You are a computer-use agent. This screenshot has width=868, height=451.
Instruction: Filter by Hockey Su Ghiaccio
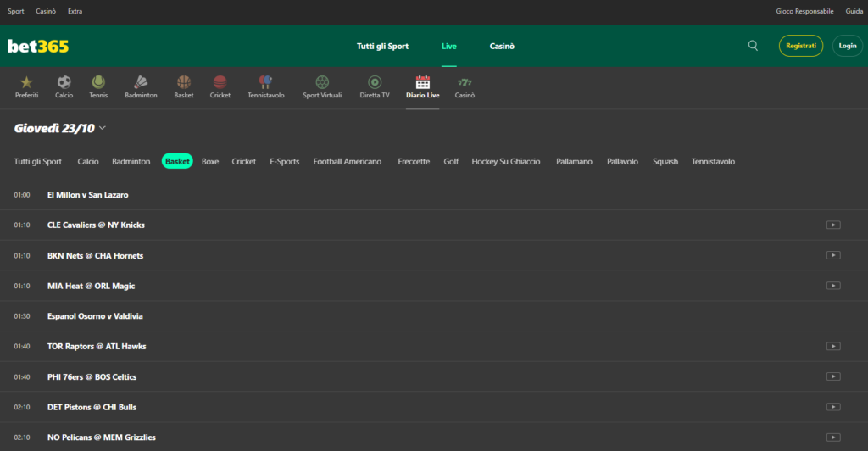[x=505, y=161]
